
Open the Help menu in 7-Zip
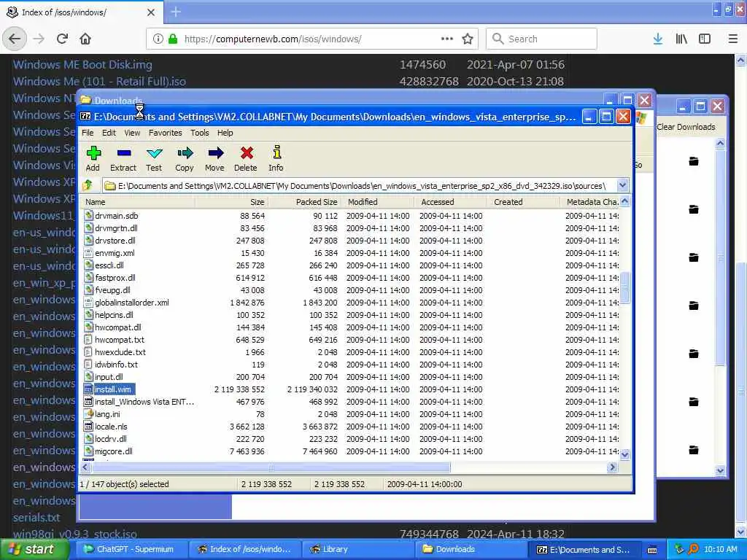225,133
